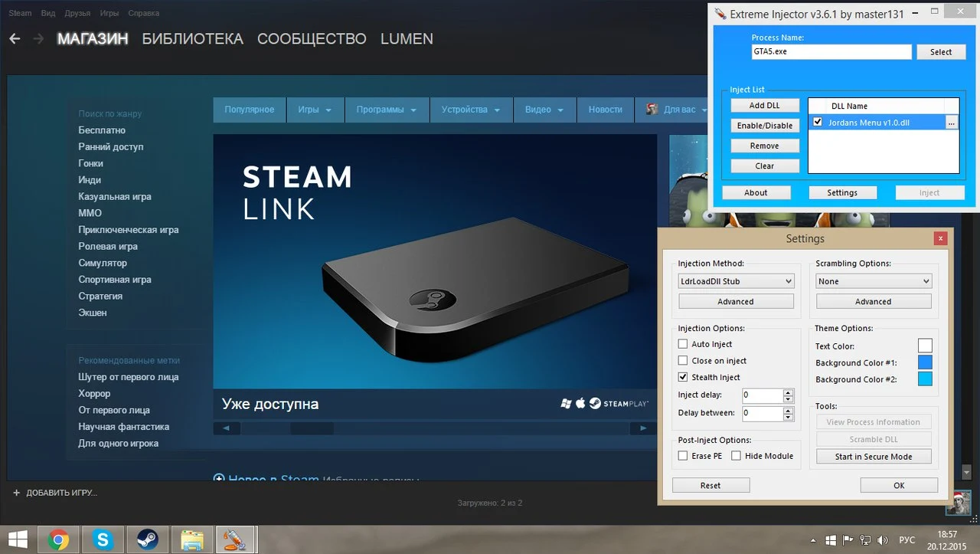Image resolution: width=980 pixels, height=554 pixels.
Task: Uncheck the Stealth Inject option
Action: tap(683, 377)
